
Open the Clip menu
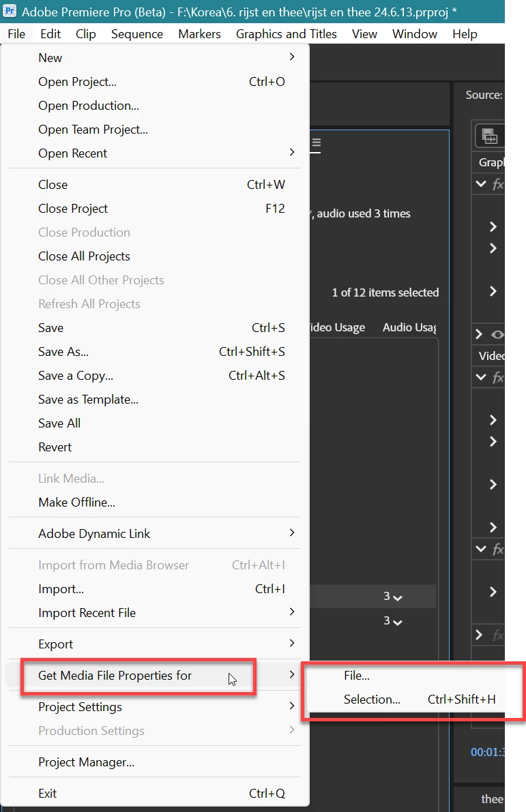coord(85,34)
